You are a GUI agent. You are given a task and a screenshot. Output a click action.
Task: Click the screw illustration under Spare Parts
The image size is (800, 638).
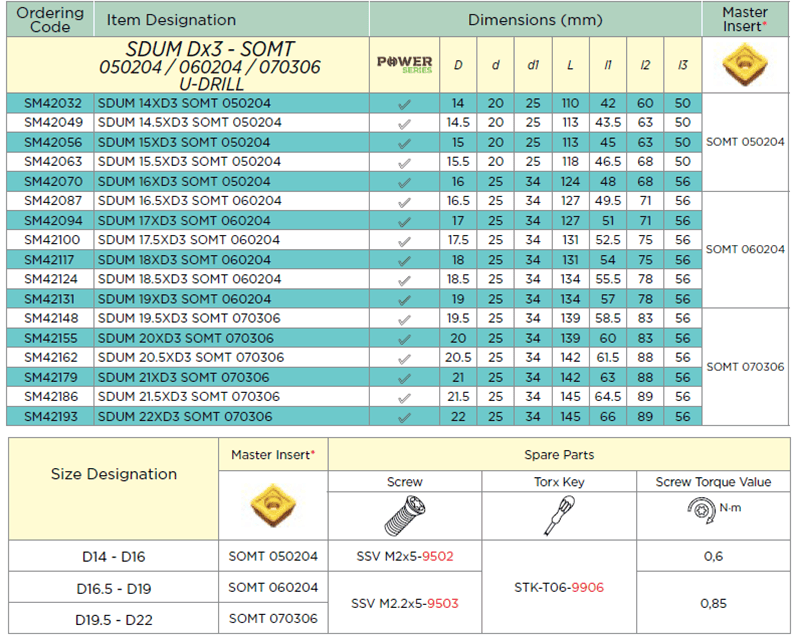click(405, 516)
